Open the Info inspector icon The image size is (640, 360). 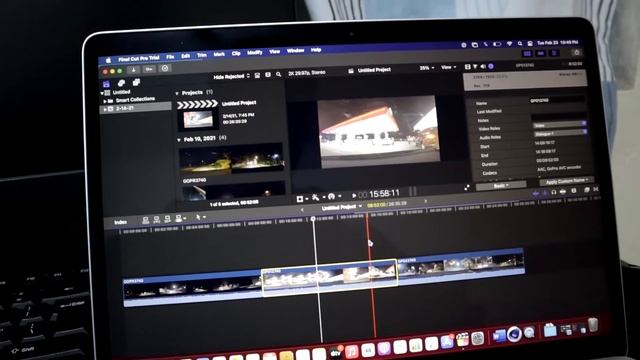[491, 66]
